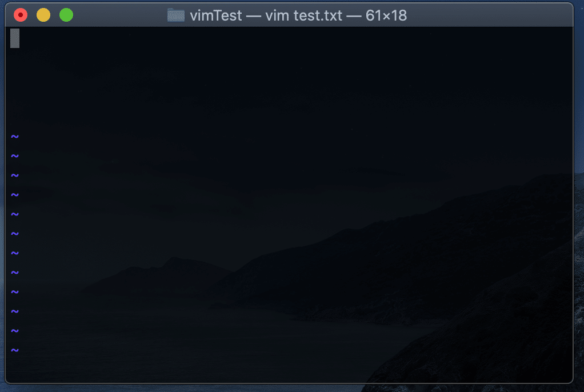Click the first blue tilde marker
This screenshot has height=392, width=584.
tap(15, 137)
